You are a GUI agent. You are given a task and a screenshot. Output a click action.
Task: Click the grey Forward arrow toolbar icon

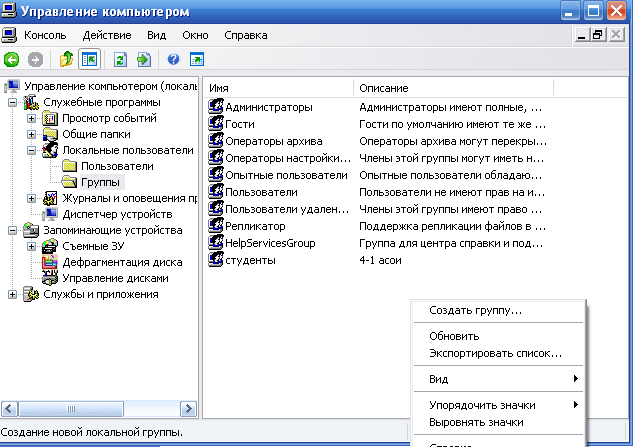click(35, 60)
